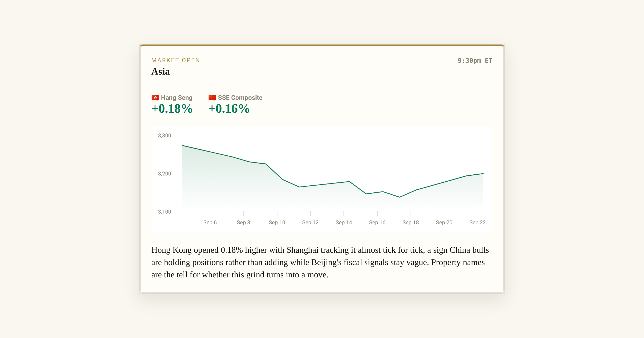This screenshot has width=644, height=338.
Task: Click the 3,300 y-axis label
Action: point(164,135)
